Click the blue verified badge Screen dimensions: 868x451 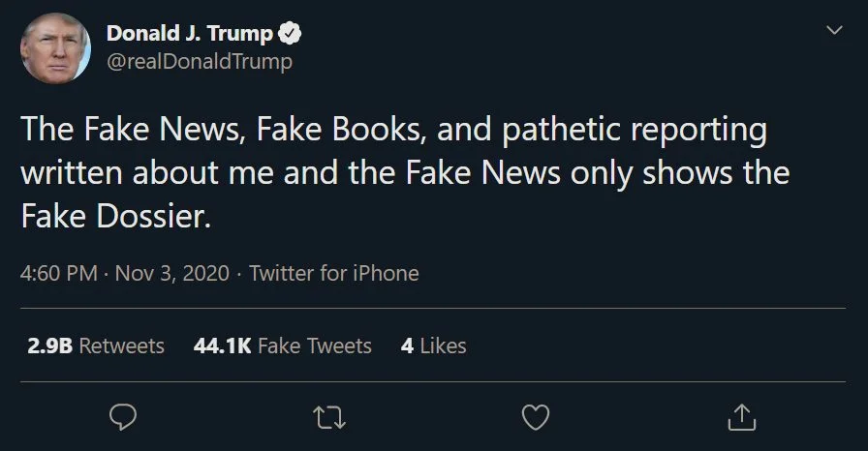pos(289,34)
